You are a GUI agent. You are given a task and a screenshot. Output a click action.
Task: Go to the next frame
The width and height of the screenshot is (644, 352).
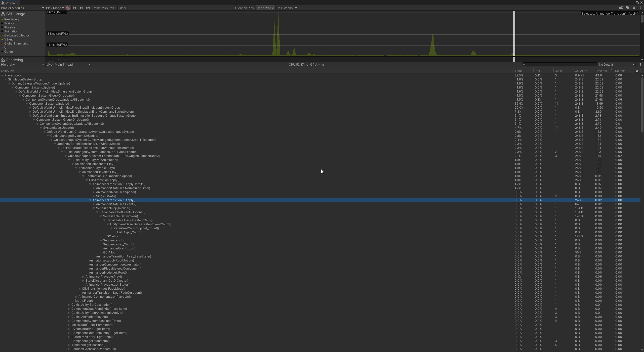81,8
